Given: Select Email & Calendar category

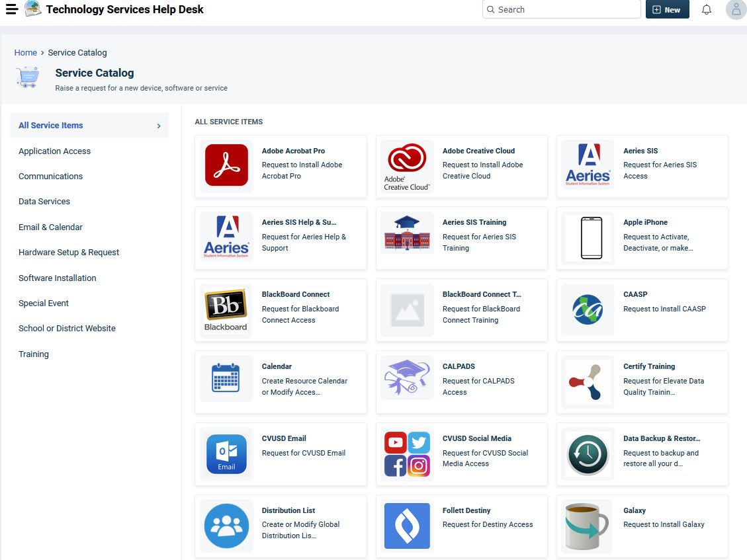Looking at the screenshot, I should pos(50,227).
